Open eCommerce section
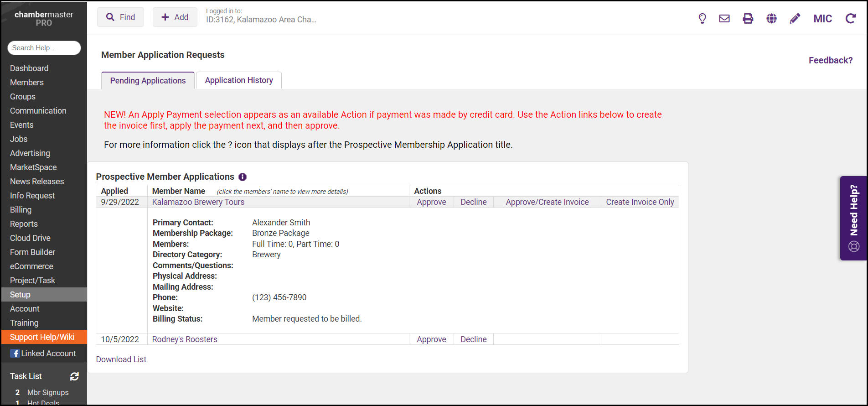This screenshot has height=406, width=868. pyautogui.click(x=31, y=266)
